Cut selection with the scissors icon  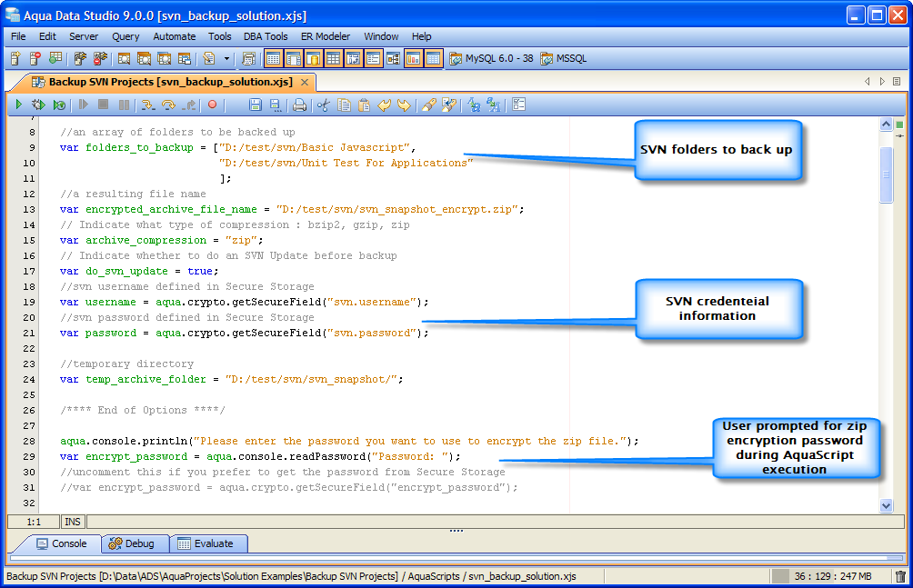(324, 105)
